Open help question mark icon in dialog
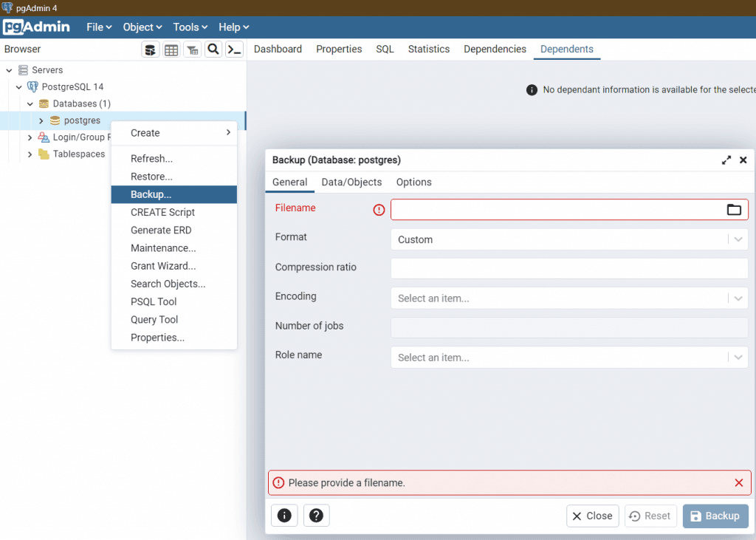Viewport: 756px width, 540px height. click(x=317, y=516)
